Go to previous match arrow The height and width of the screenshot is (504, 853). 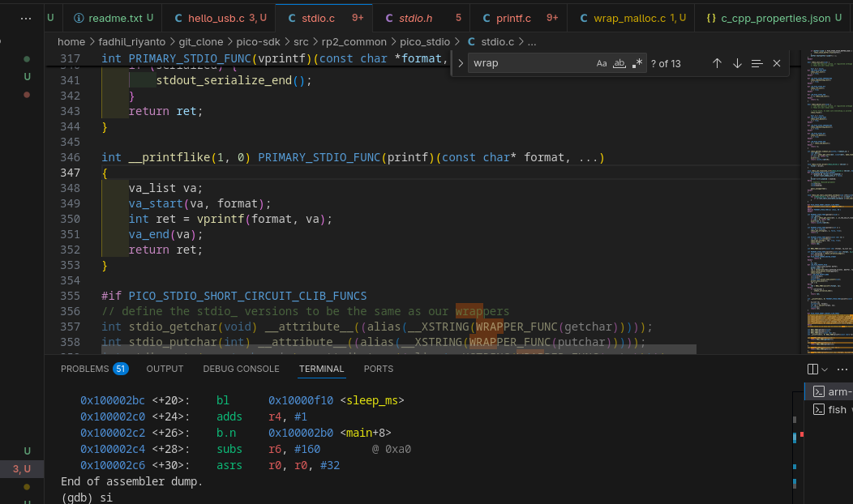(x=717, y=63)
